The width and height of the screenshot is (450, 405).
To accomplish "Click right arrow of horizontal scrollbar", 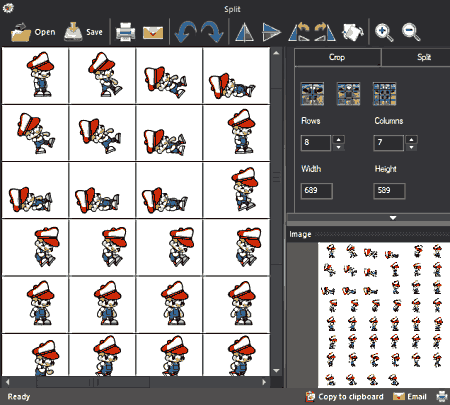I will 264,382.
